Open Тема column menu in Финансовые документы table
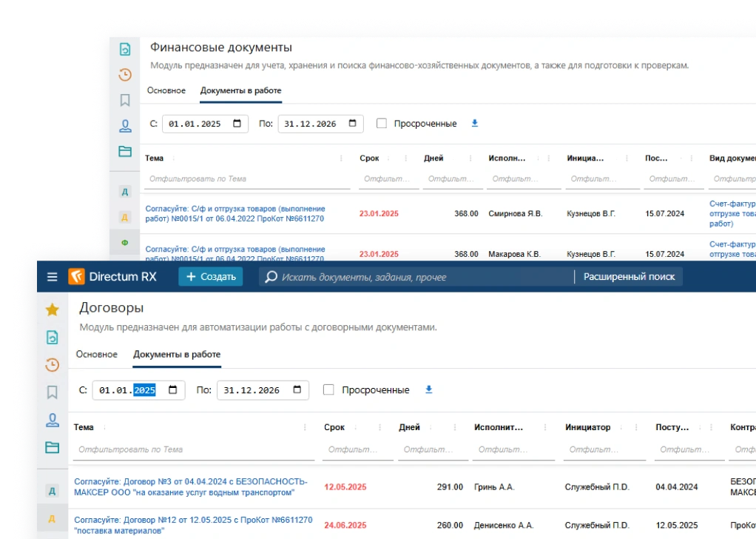 pos(341,158)
